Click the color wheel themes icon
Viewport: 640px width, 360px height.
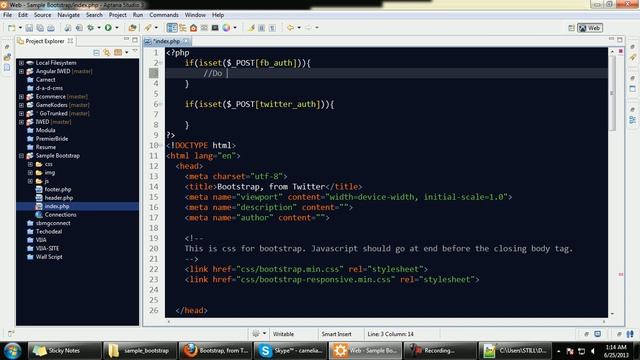point(226,28)
